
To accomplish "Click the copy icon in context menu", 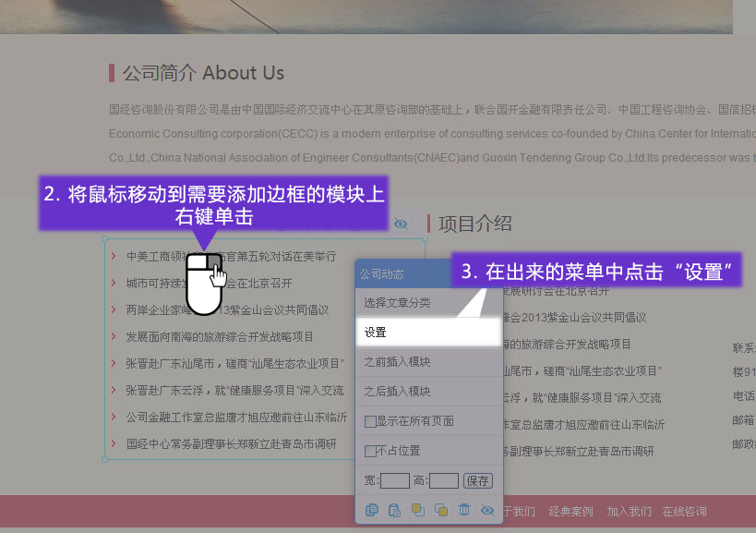I will click(x=372, y=510).
